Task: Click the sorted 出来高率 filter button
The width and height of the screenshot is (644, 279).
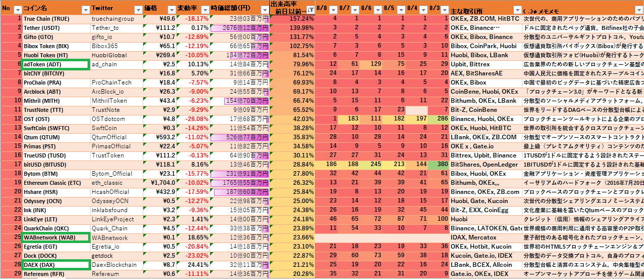Action: [309, 10]
